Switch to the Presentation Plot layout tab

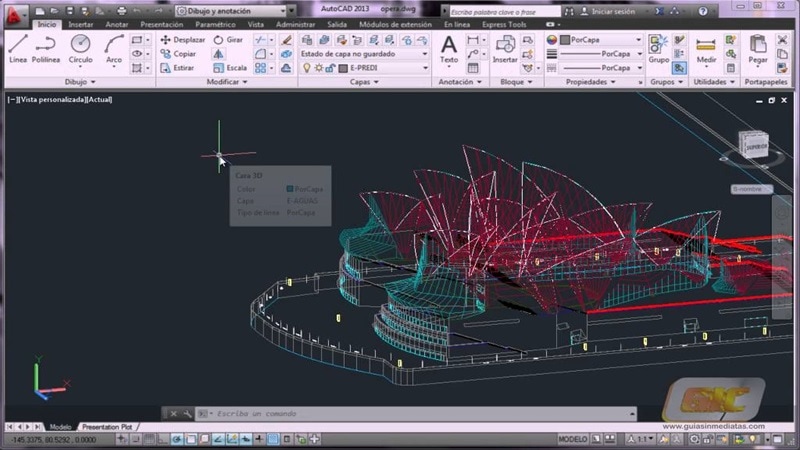(107, 427)
